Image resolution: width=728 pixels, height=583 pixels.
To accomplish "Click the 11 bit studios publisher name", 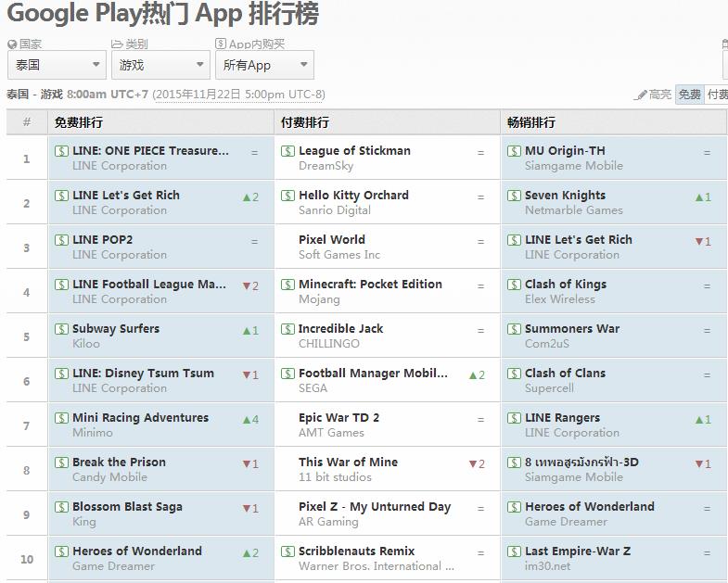I will click(335, 477).
